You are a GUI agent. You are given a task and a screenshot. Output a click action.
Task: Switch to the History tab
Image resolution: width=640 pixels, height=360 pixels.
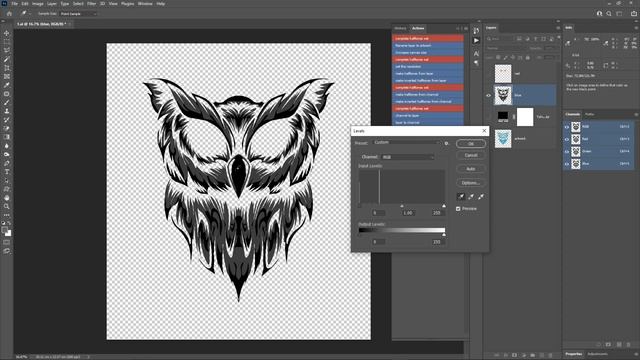[400, 28]
